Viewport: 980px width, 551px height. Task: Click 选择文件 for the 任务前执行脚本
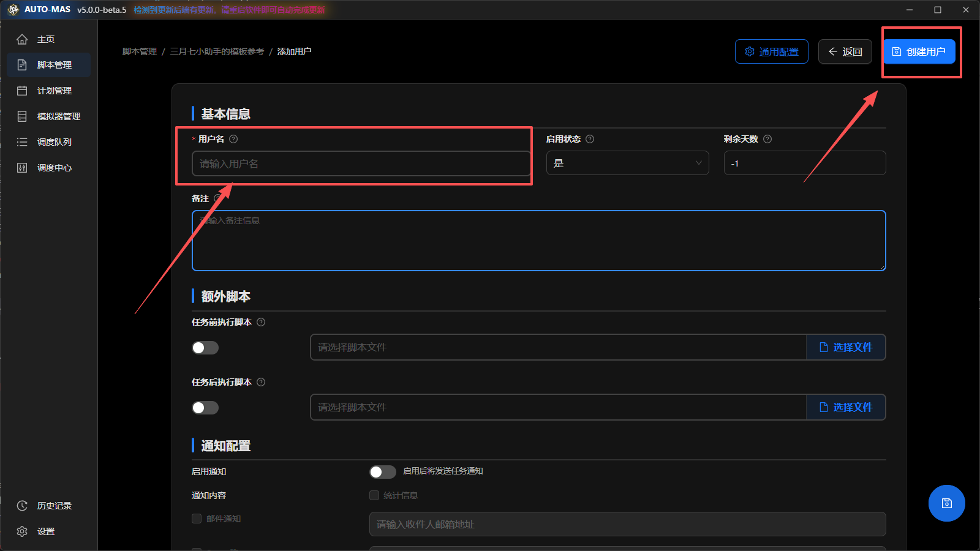pos(846,347)
